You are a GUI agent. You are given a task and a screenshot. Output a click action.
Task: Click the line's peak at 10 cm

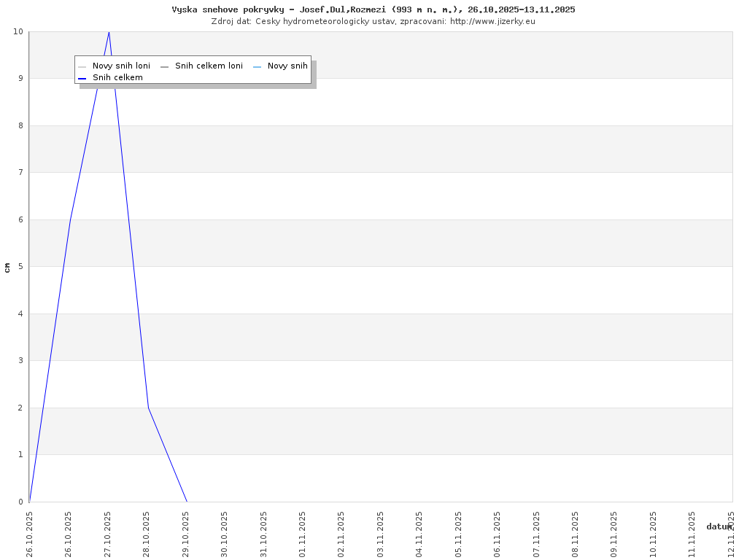point(109,32)
